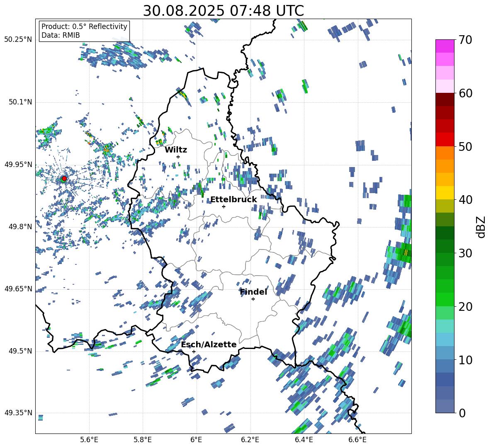Click the dBZ colorbar label
Screen dimensions: 491x448
pyautogui.click(x=481, y=227)
